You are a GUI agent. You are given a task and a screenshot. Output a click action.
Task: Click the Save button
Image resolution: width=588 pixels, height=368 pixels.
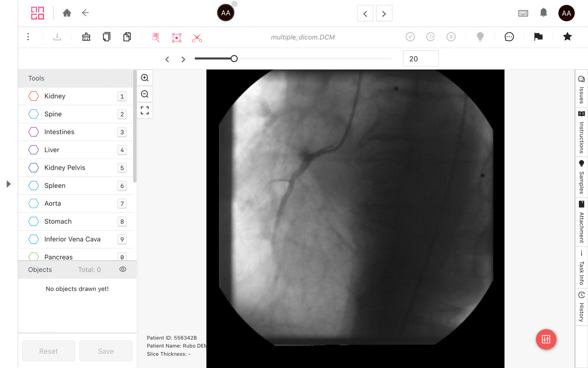106,351
